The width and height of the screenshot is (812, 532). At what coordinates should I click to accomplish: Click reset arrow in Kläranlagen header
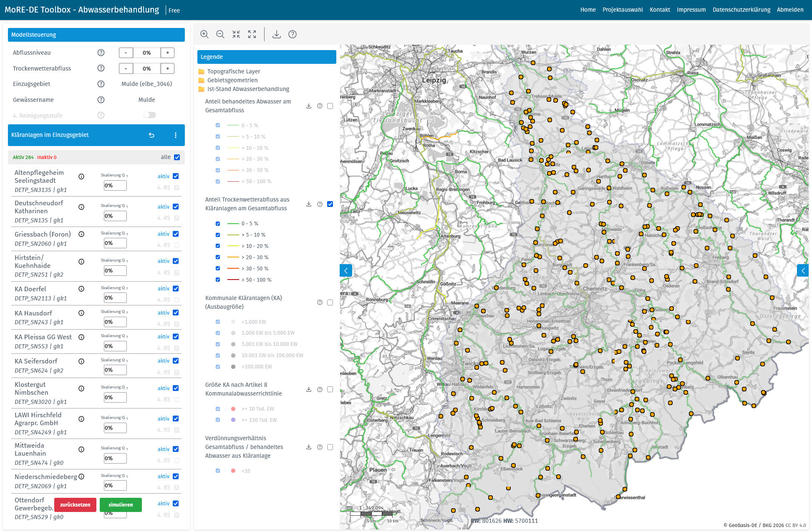(152, 135)
